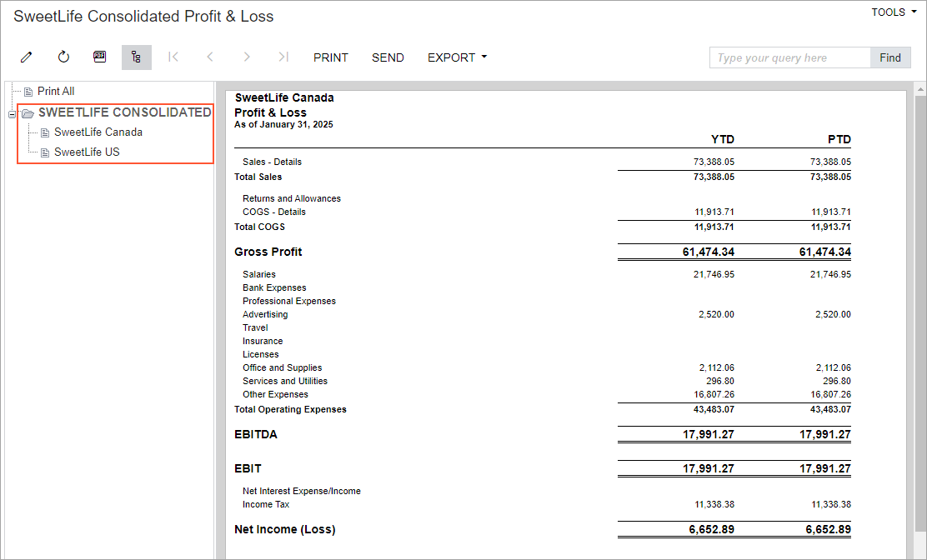Click Services and Utilities YTD value 296.80
Viewport: 927px width, 560px height.
[x=720, y=381]
